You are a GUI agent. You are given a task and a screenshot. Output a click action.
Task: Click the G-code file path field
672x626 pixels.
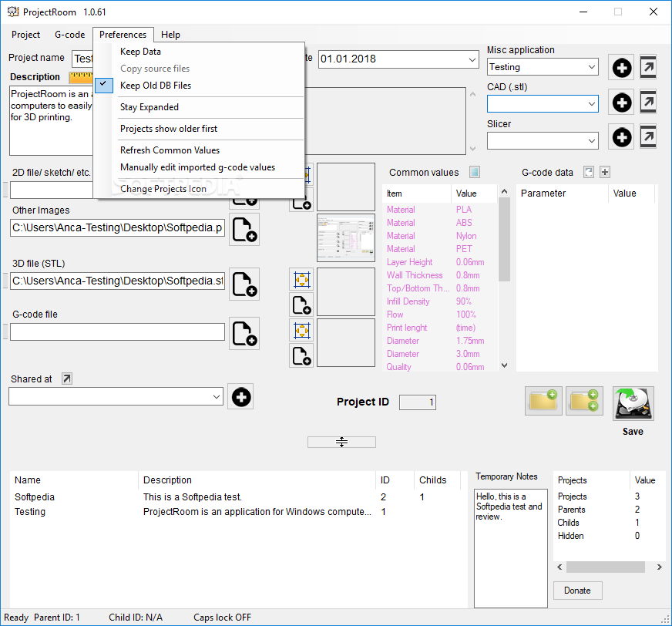tap(117, 332)
